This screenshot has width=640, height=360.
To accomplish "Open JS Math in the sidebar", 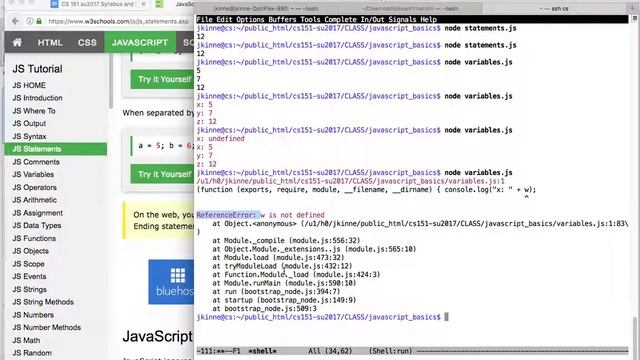I will [x=26, y=340].
